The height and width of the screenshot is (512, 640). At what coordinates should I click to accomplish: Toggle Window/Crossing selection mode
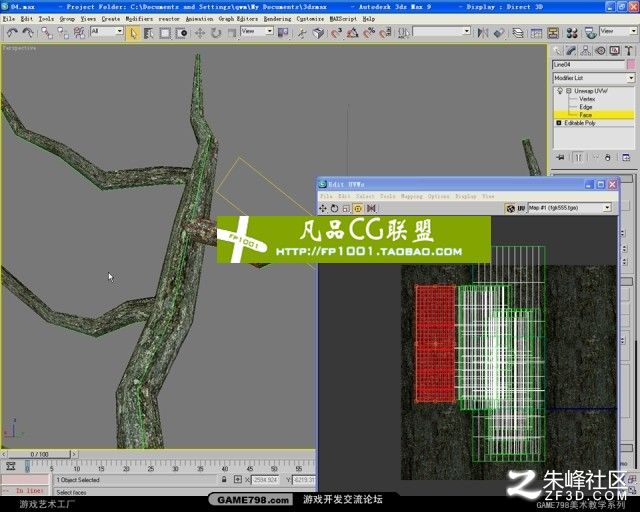(181, 33)
